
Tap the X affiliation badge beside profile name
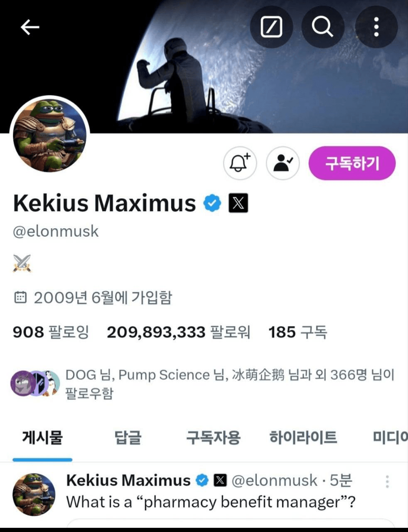pos(238,203)
